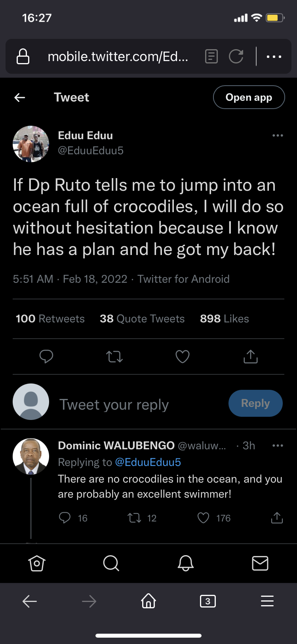Reply to main tweet via comment icon
Viewport: 297px width, 644px height.
point(46,357)
